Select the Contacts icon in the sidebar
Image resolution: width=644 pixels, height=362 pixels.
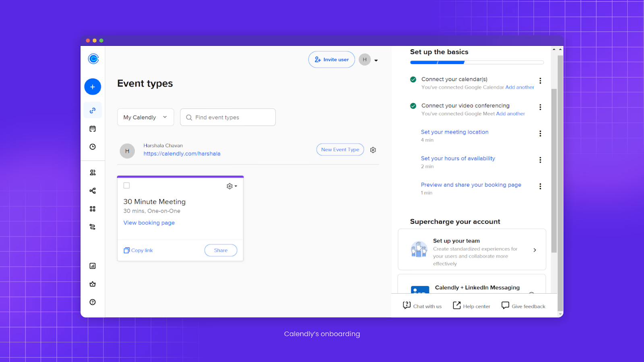[x=93, y=172]
